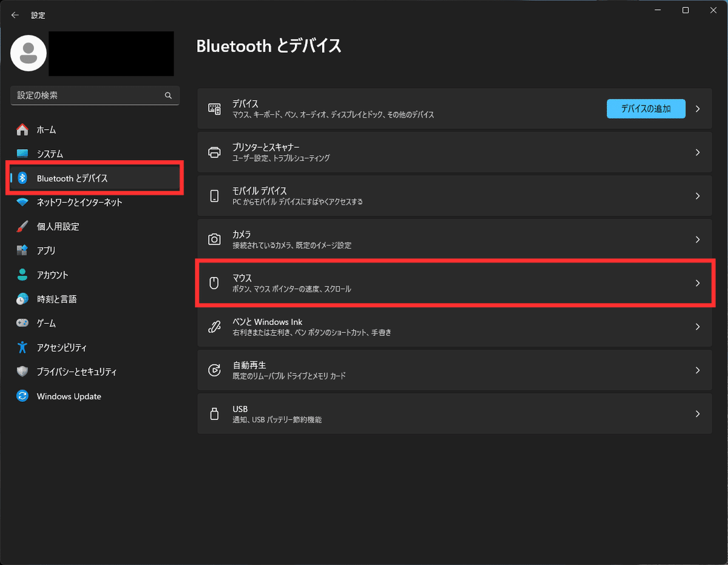
Task: Click 'PC からモバイル デバイスにすばやくアクセスする' text
Action: tap(297, 202)
